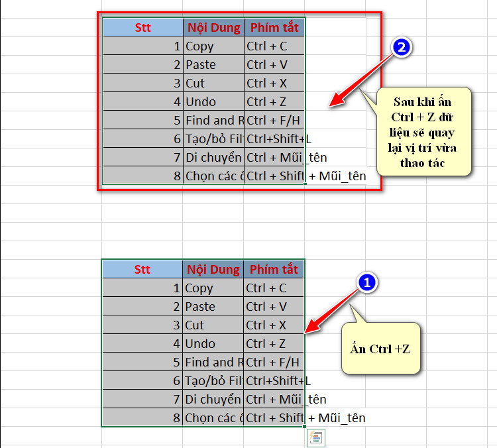Select the Di chuyển cell in lower table
This screenshot has height=448, width=497.
coord(213,399)
